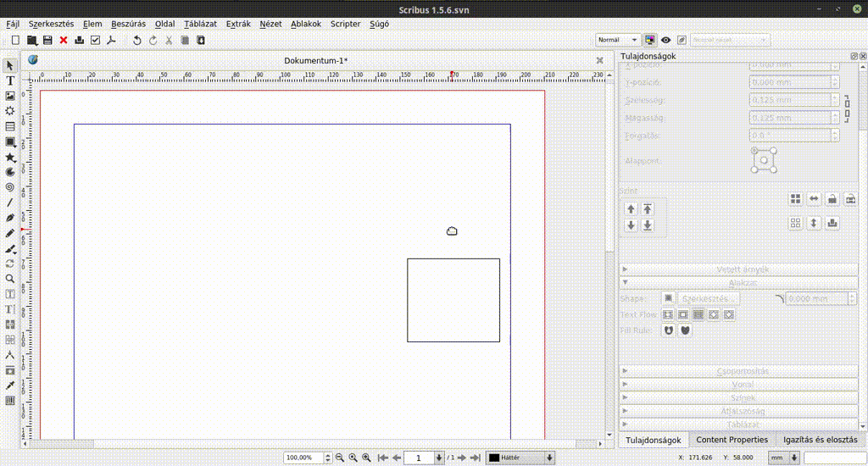The height and width of the screenshot is (466, 868).
Task: Open the Igazítás és elosztás tab
Action: click(820, 440)
